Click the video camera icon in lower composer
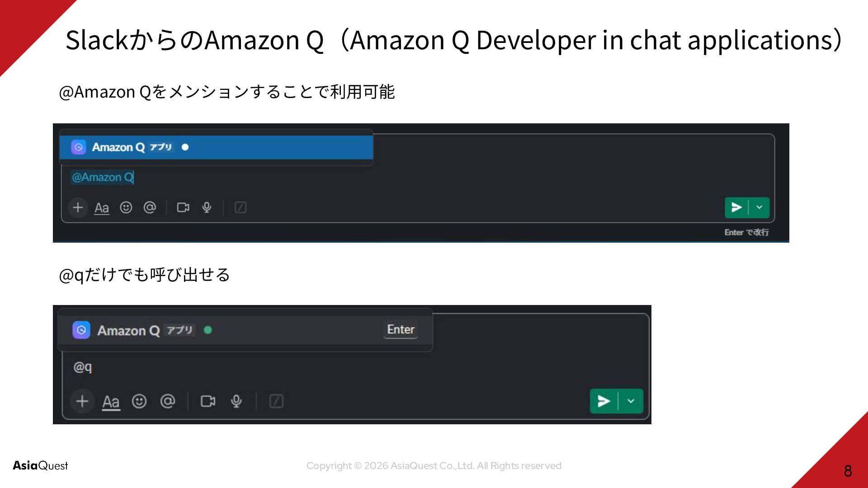 click(208, 401)
